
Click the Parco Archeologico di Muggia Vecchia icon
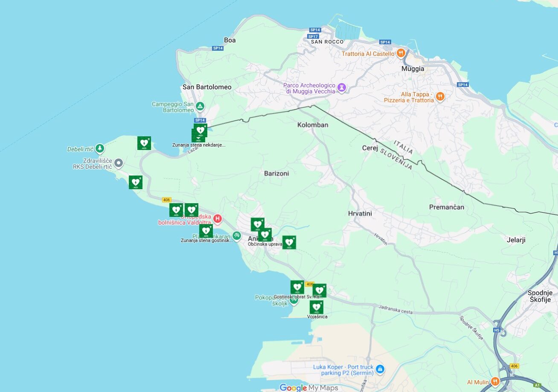[341, 87]
